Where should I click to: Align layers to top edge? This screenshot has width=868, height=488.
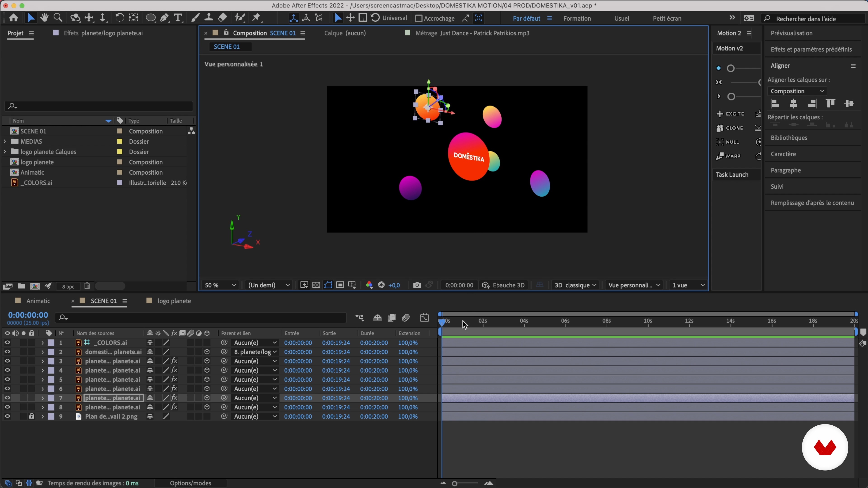coord(831,104)
